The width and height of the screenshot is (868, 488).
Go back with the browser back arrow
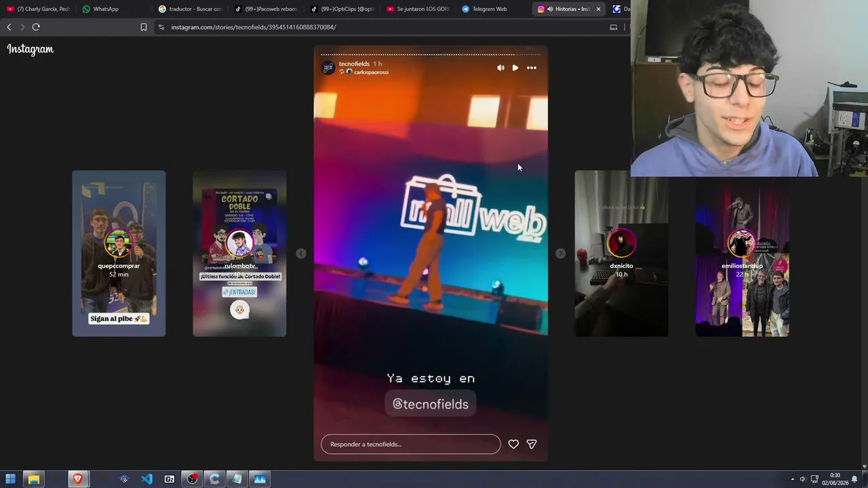coord(9,27)
